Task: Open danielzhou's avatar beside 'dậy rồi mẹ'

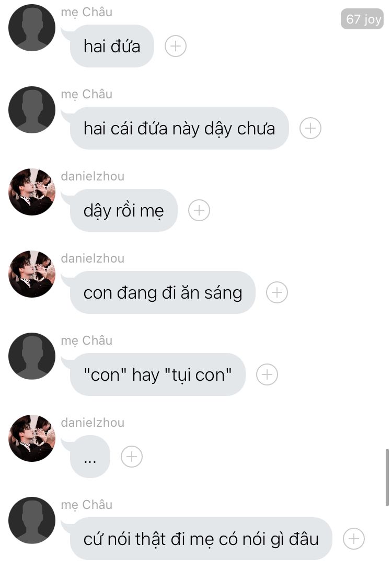Action: [x=32, y=192]
